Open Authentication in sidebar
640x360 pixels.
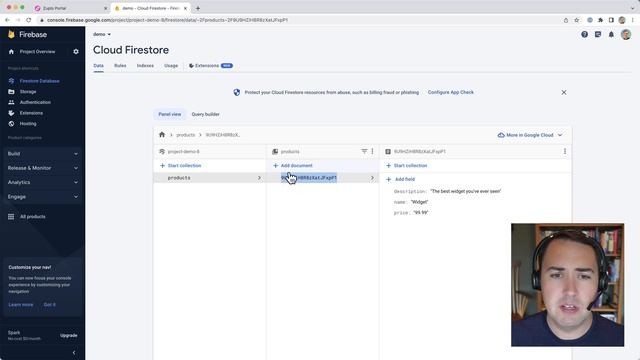35,102
